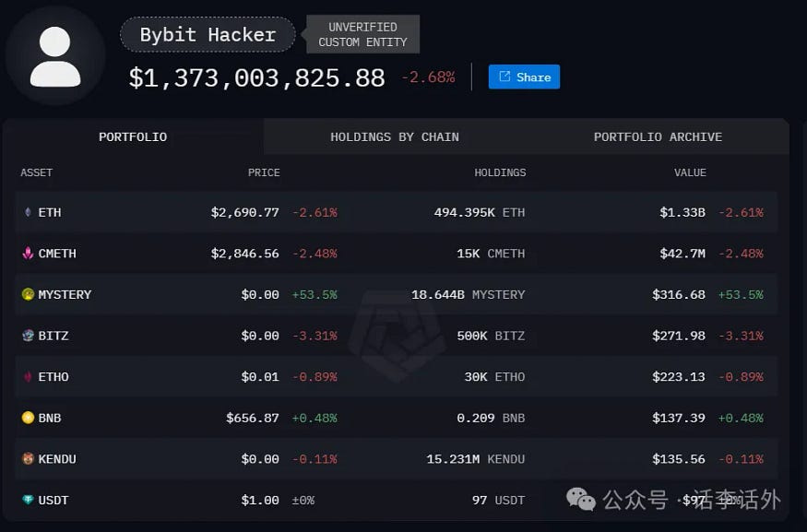807x532 pixels.
Task: Click BNB price change +0.48%
Action: coord(314,418)
